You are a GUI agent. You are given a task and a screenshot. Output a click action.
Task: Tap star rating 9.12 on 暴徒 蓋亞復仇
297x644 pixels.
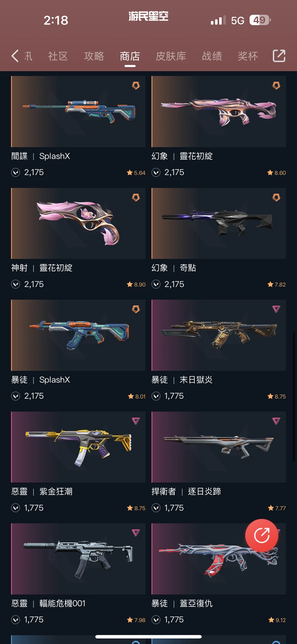[277, 620]
